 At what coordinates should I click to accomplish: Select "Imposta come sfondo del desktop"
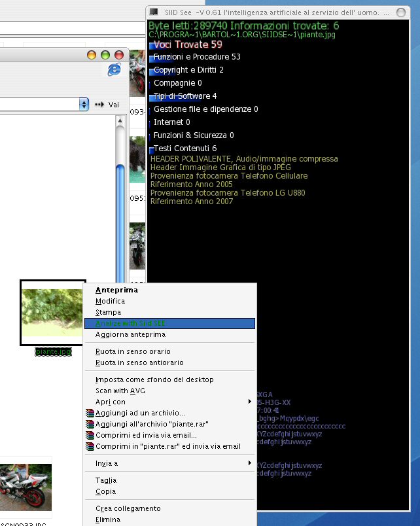pyautogui.click(x=154, y=379)
